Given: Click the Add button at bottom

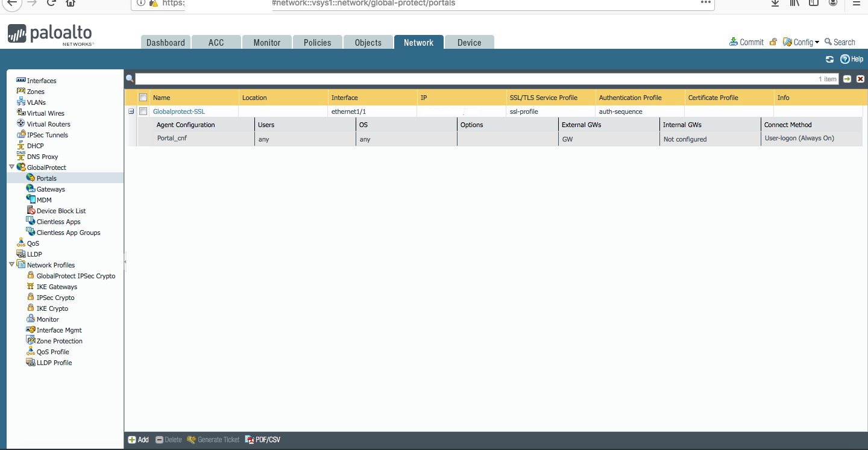Looking at the screenshot, I should [x=138, y=440].
